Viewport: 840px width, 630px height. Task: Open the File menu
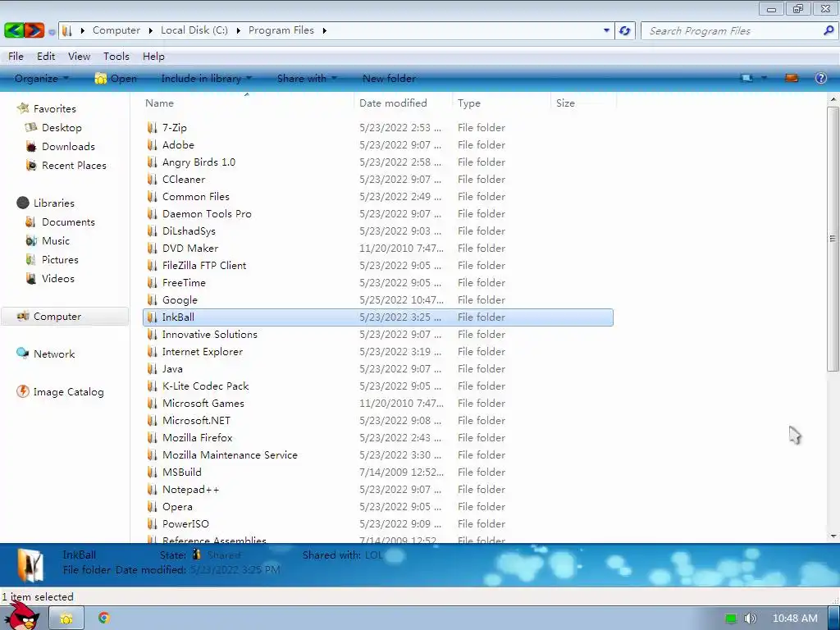coord(16,57)
